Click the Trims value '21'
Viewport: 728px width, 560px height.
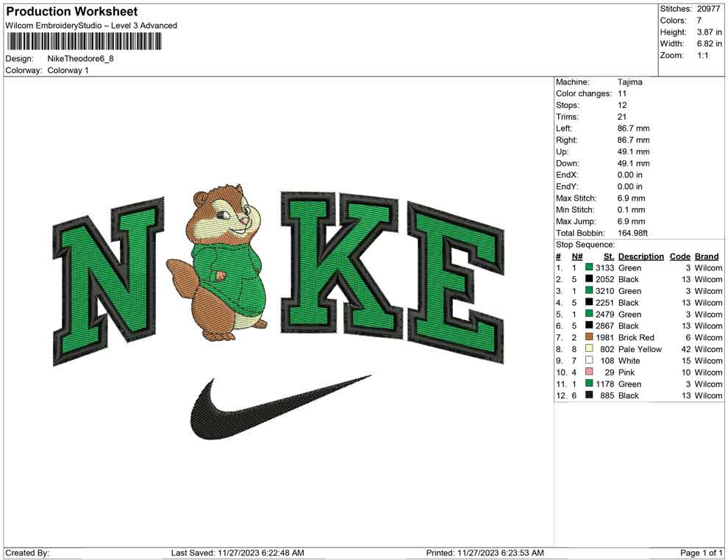pos(622,116)
